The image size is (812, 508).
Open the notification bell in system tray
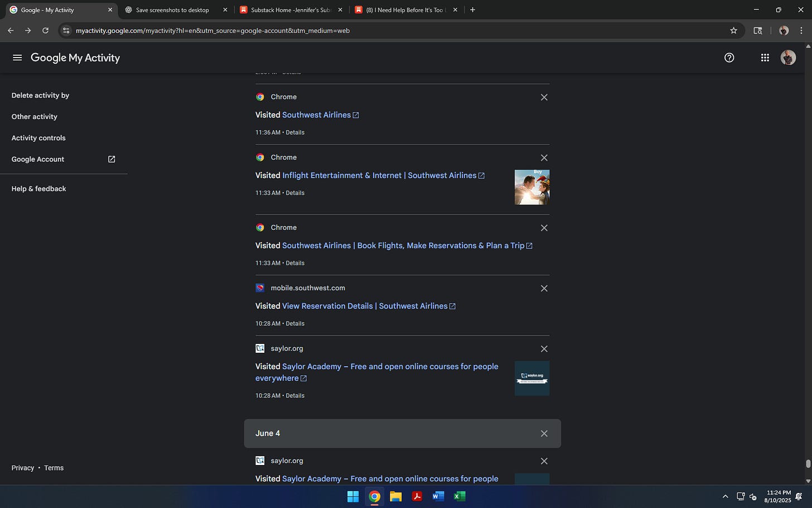[799, 496]
